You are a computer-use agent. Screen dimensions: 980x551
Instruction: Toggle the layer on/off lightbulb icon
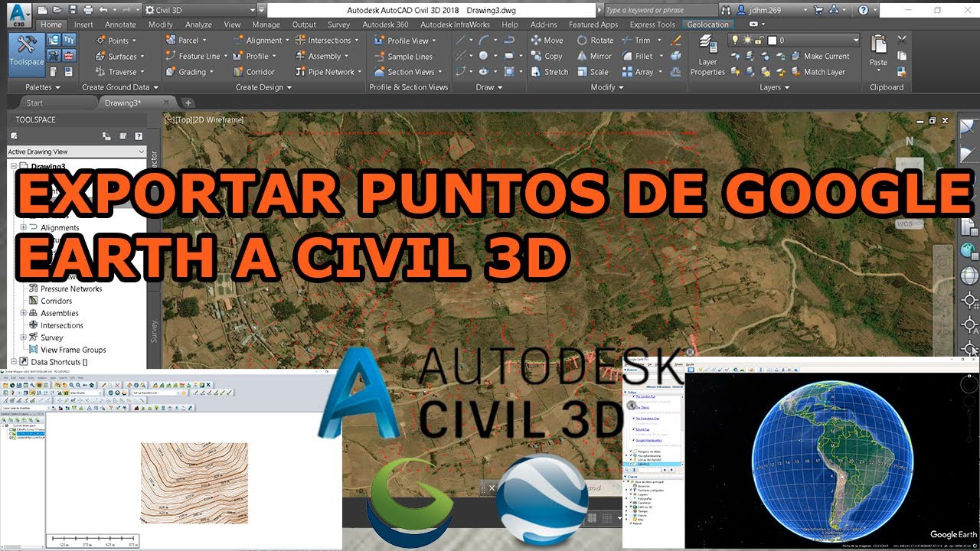pos(733,41)
